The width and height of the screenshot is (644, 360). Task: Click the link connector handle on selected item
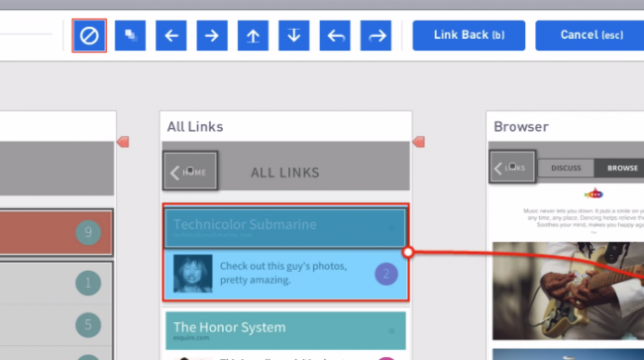(407, 252)
